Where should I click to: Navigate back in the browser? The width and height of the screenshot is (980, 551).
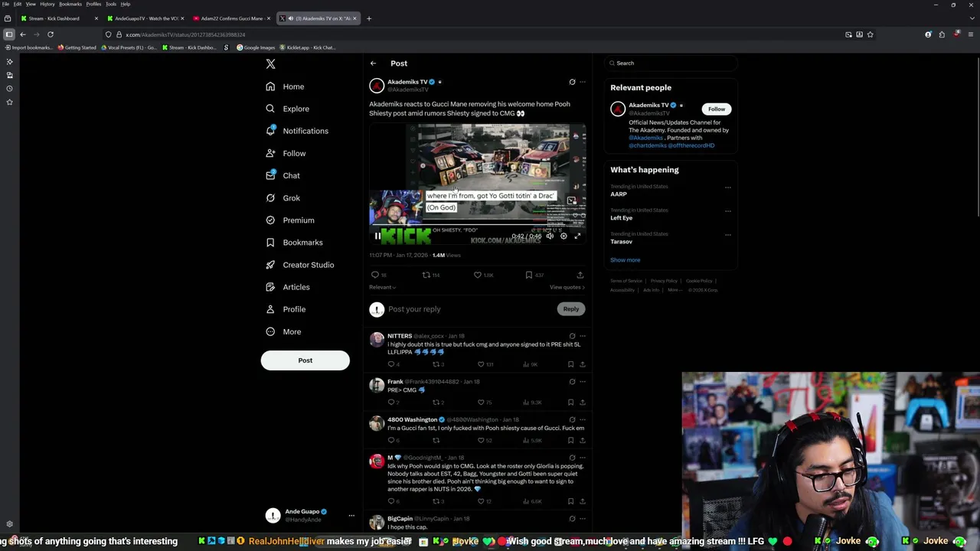23,34
